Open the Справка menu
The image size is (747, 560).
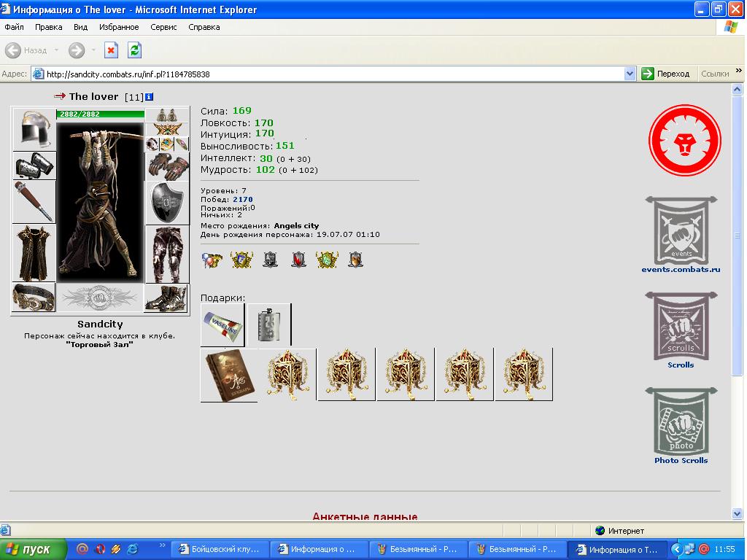pos(204,27)
